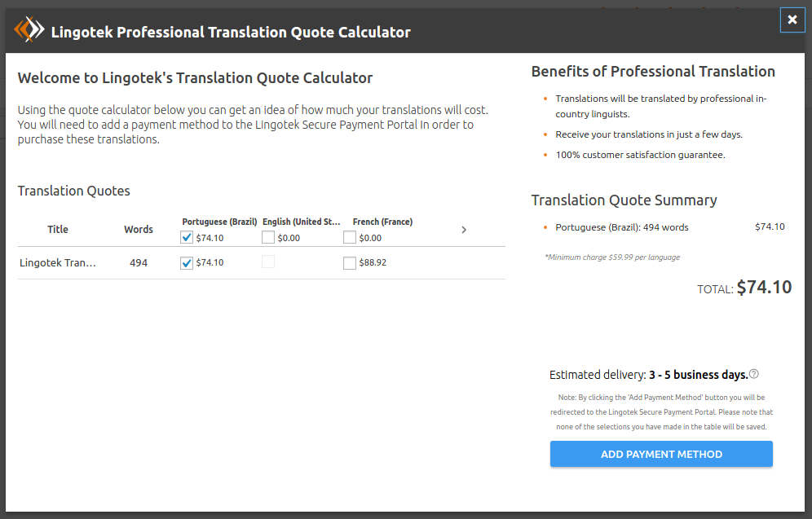
Task: Enable the English (United States) header checkbox
Action: click(268, 238)
